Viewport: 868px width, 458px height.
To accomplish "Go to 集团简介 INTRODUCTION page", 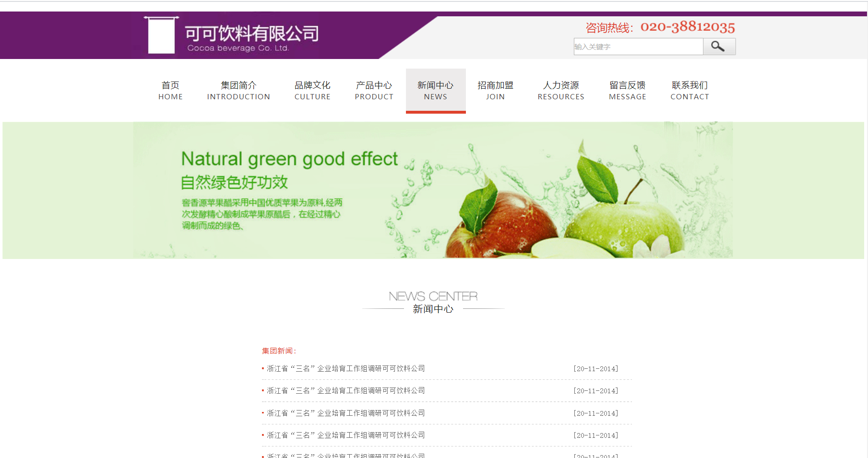I will [238, 91].
